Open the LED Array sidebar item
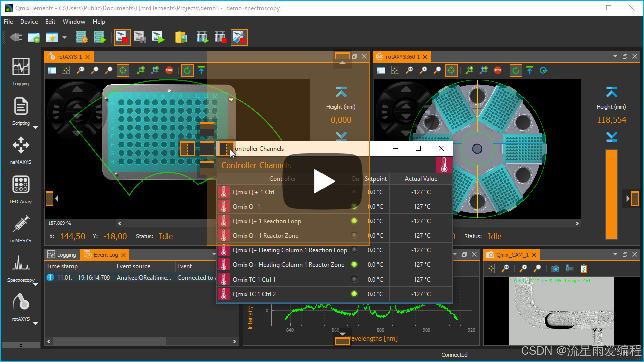This screenshot has width=644, height=362. click(21, 190)
